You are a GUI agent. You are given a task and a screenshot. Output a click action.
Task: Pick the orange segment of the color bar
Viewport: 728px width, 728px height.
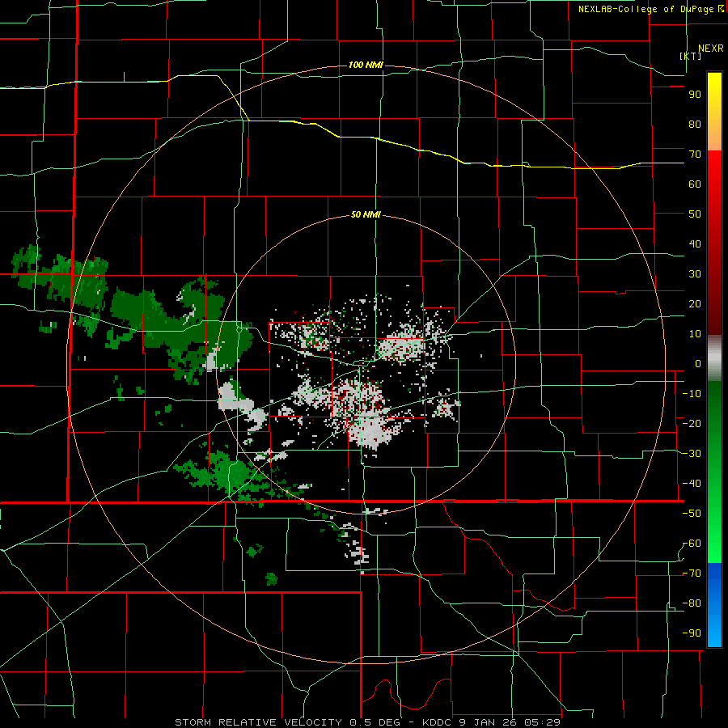[714, 134]
